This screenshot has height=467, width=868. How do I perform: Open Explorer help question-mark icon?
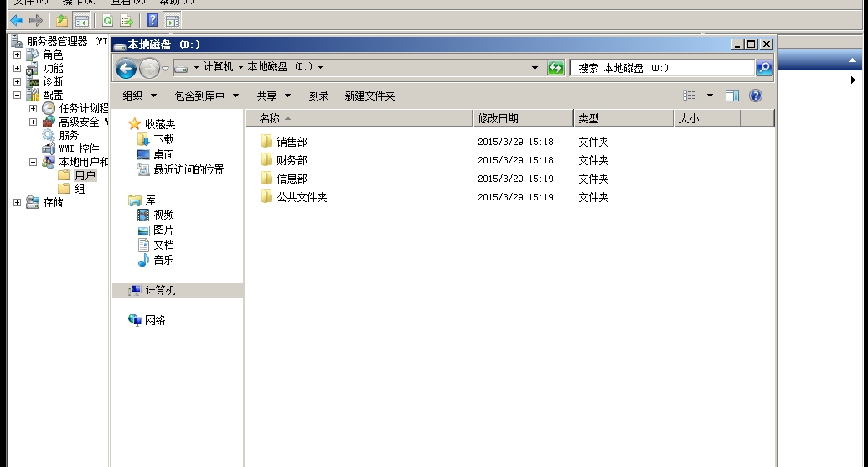pyautogui.click(x=756, y=96)
